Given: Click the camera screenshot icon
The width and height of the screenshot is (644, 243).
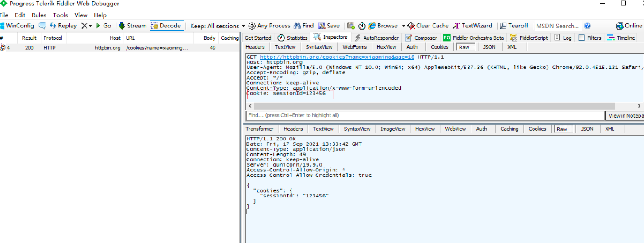Looking at the screenshot, I should [x=351, y=26].
